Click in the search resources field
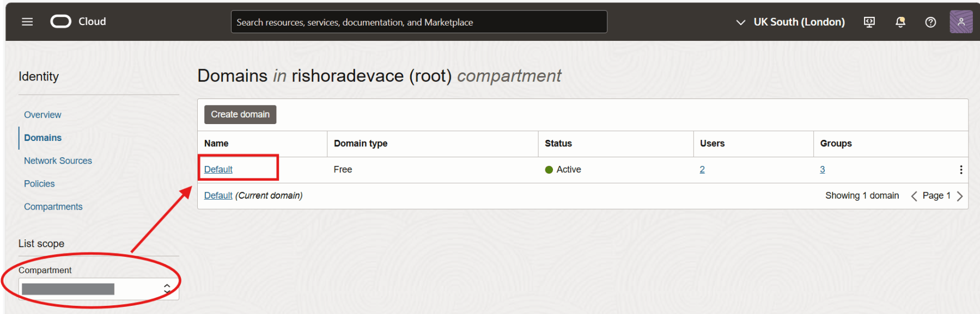 point(418,22)
